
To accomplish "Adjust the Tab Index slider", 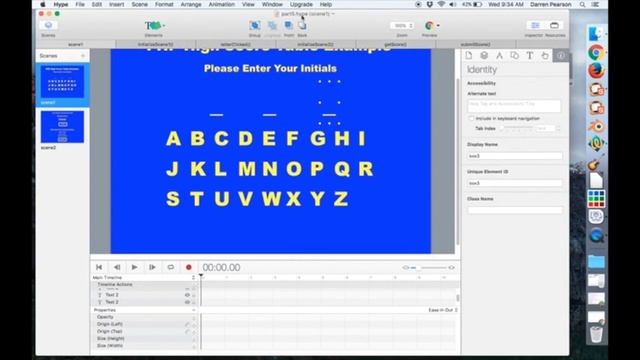I will tap(517, 128).
